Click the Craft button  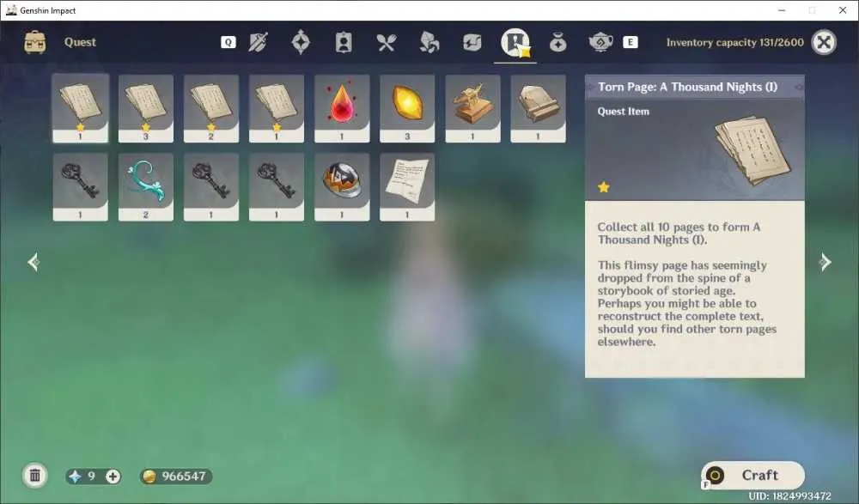click(x=752, y=475)
